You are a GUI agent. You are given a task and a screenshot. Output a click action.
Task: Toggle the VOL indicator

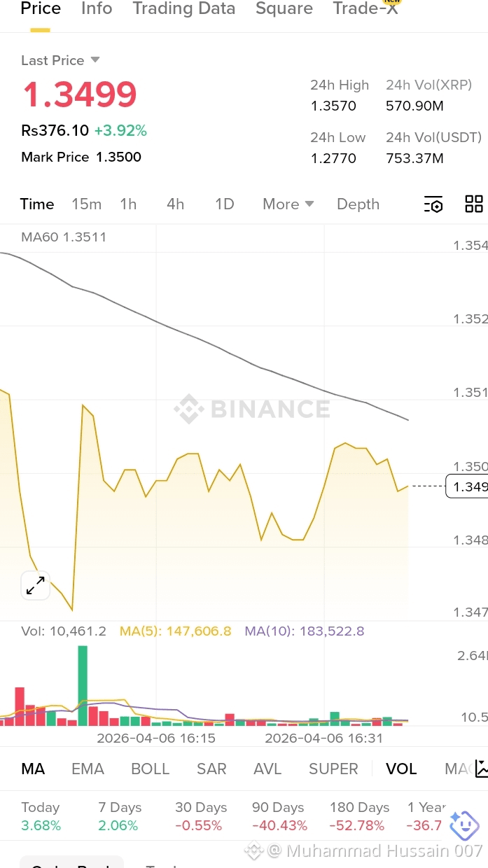tap(401, 769)
